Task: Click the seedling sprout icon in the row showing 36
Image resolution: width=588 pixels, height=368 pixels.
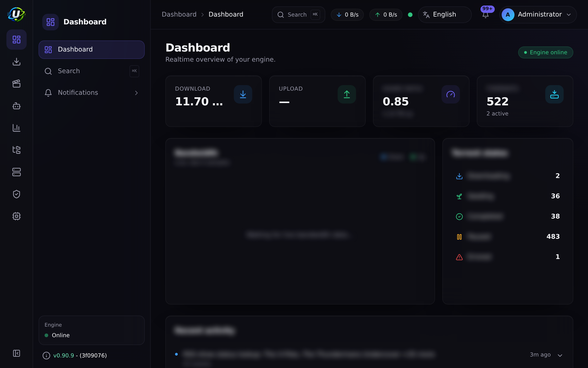Action: point(459,196)
